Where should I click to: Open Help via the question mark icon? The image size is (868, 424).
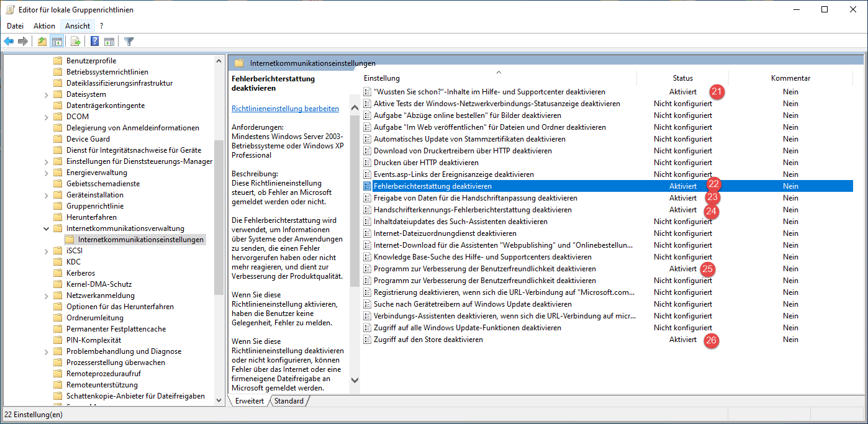(x=94, y=42)
